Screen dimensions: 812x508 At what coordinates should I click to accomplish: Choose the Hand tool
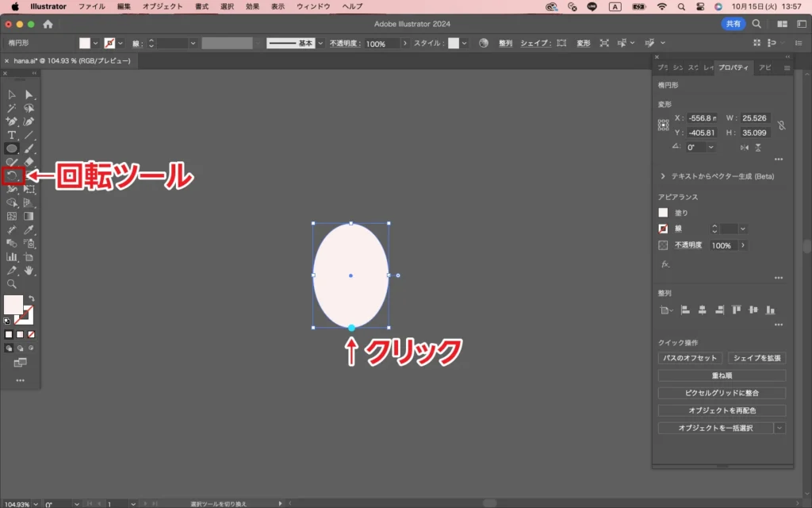[x=29, y=271]
